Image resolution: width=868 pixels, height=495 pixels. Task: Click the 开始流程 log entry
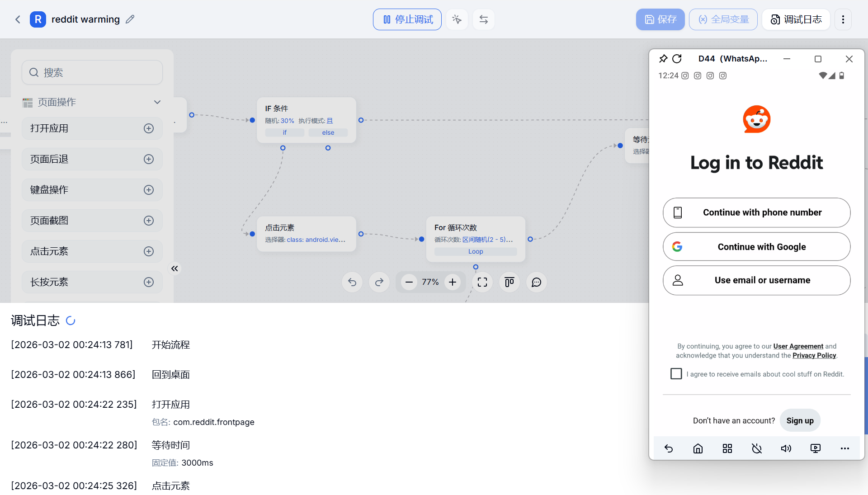171,345
